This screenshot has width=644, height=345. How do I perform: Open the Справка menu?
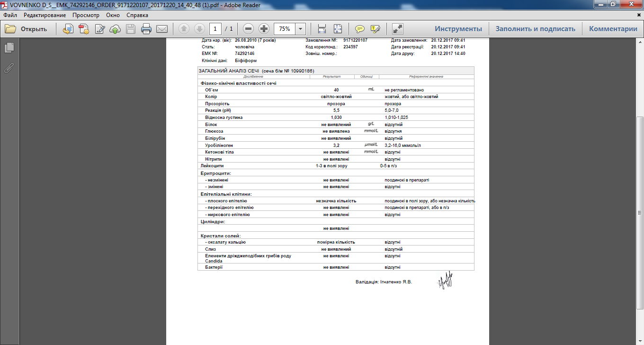point(137,15)
